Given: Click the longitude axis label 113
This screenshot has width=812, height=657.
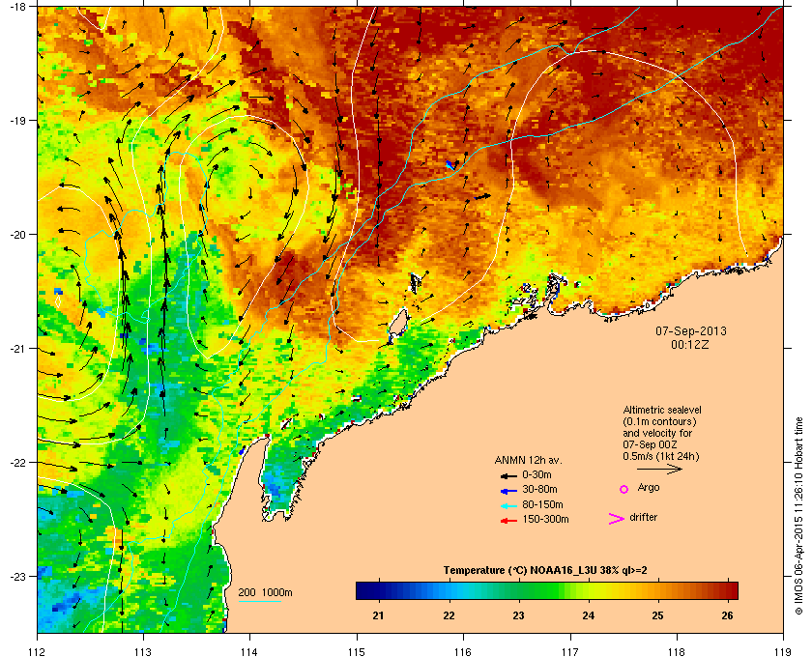Looking at the screenshot, I should tap(143, 652).
